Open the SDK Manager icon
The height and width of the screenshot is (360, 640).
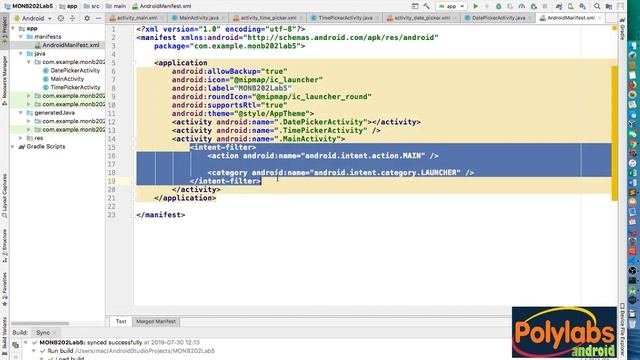point(582,6)
